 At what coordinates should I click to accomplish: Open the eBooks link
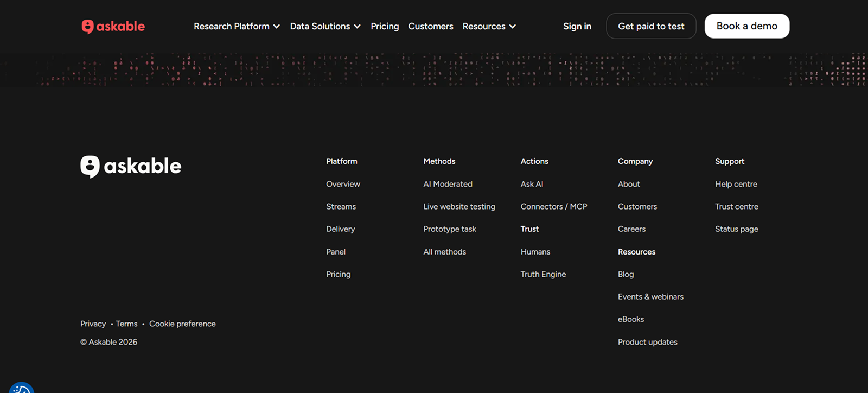(630, 319)
